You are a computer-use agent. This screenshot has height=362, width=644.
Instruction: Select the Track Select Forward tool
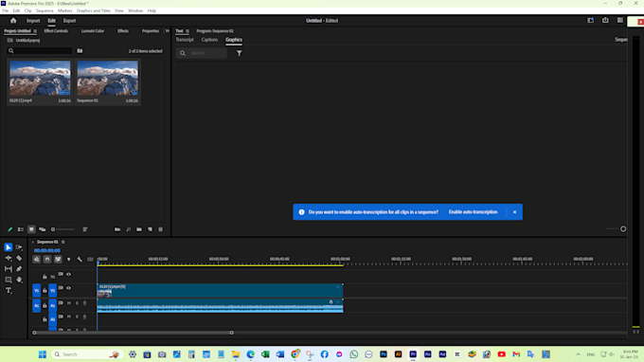click(19, 247)
